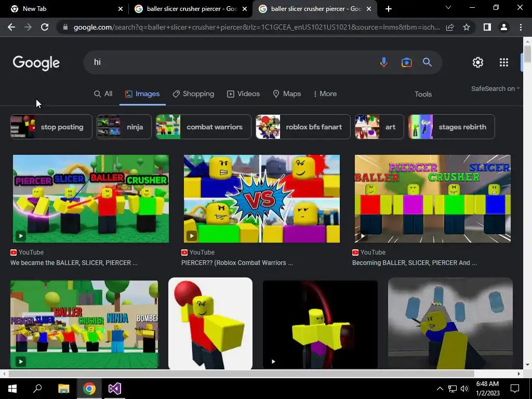Open PIERCER?? Roblox Combat Warriors link

(237, 263)
